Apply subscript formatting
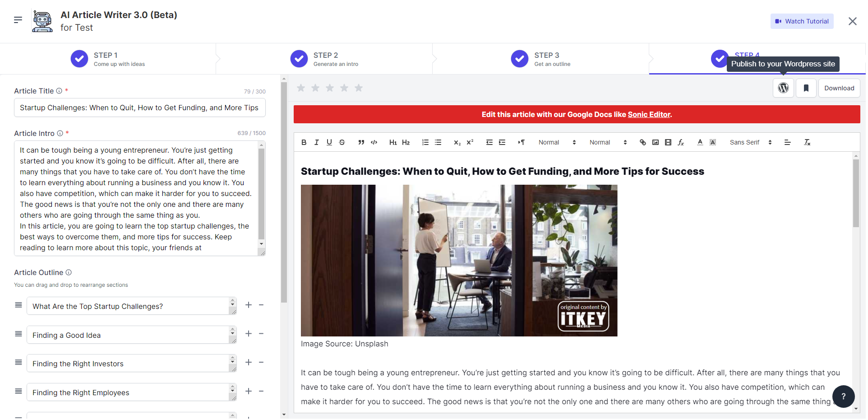Screen dimensions: 868x420 click(x=457, y=142)
